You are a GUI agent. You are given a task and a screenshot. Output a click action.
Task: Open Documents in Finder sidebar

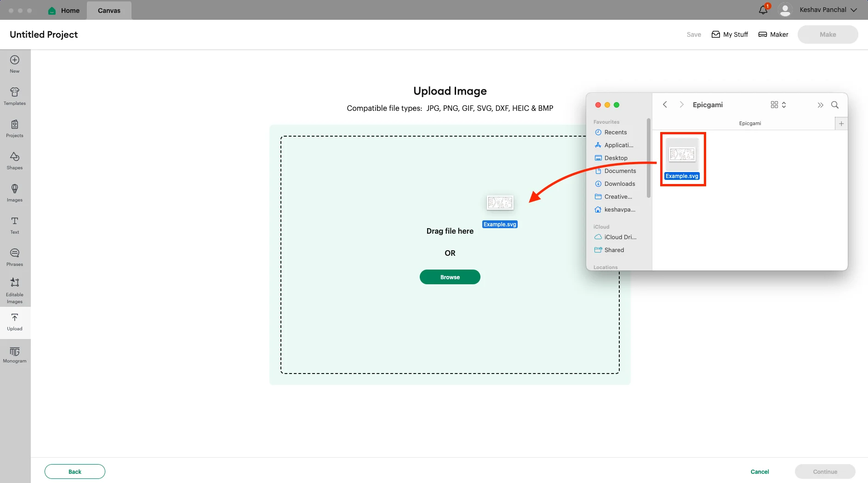(x=616, y=171)
